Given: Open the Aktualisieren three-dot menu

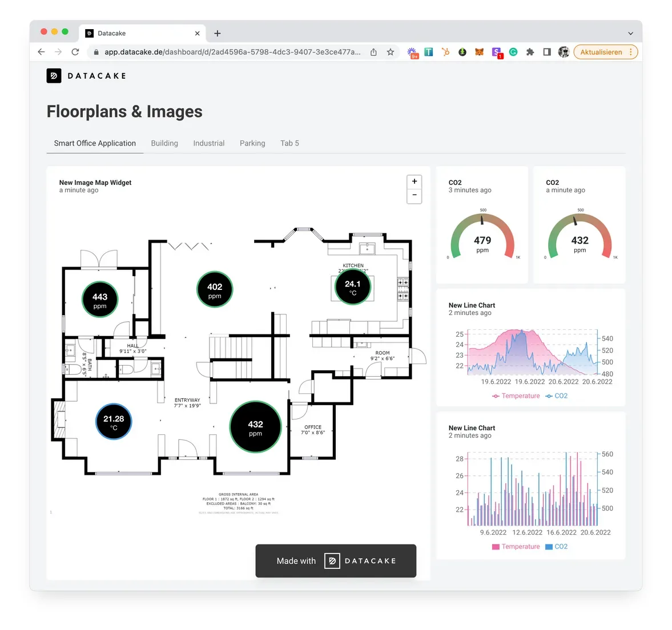Looking at the screenshot, I should tap(631, 52).
